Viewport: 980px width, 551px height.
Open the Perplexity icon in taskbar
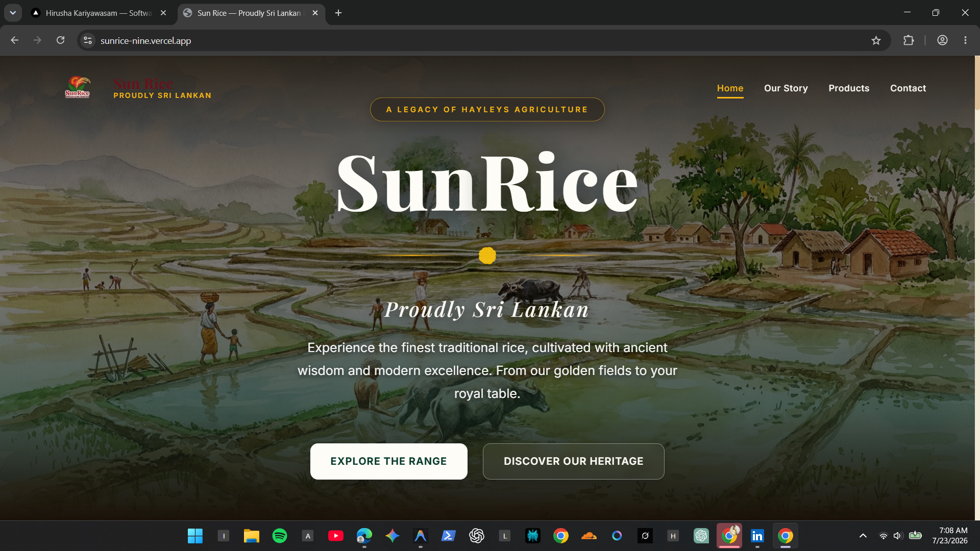click(x=532, y=536)
